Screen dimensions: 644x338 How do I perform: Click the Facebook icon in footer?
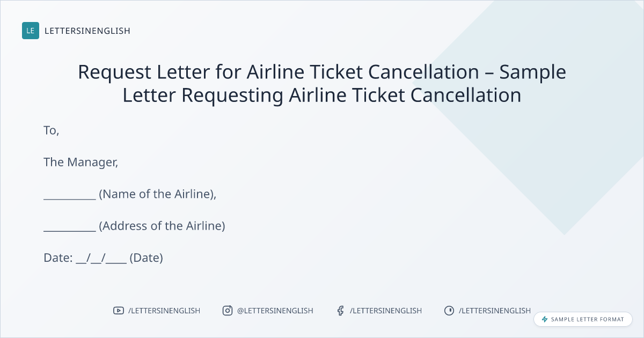[x=340, y=311]
